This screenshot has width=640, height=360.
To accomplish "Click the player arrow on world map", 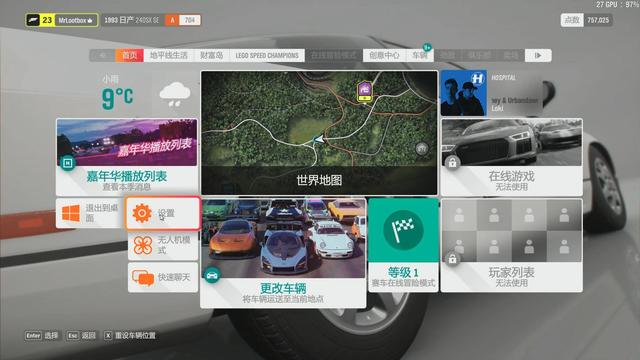I will pyautogui.click(x=319, y=140).
